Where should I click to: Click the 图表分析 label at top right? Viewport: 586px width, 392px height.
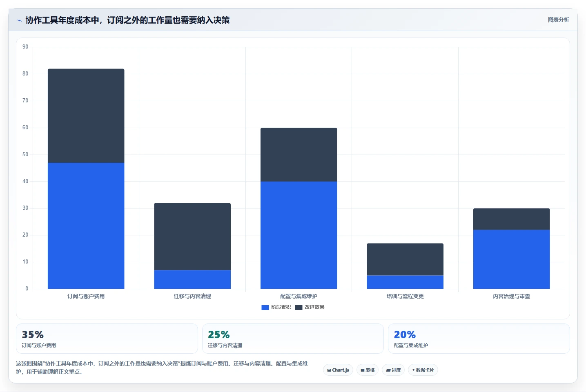pos(558,20)
